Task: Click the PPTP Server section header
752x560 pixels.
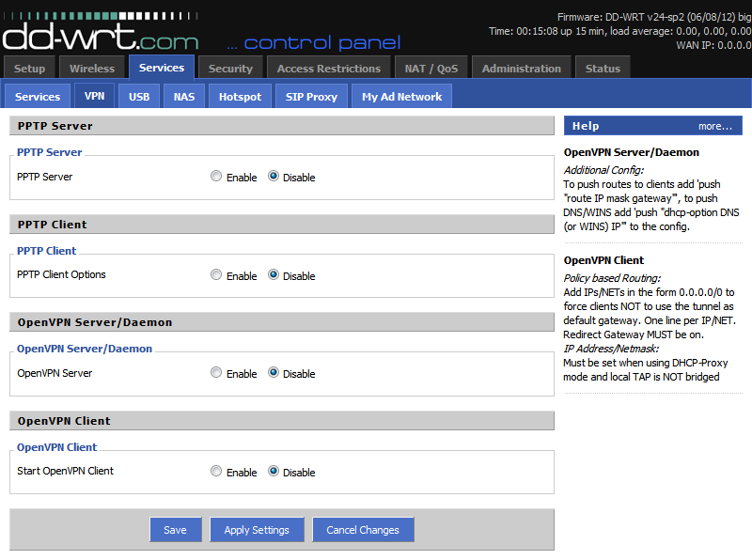Action: (282, 126)
